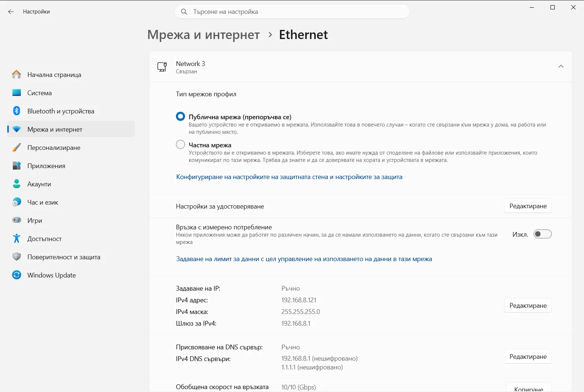Click the Personalization paintbrush icon

pyautogui.click(x=16, y=147)
